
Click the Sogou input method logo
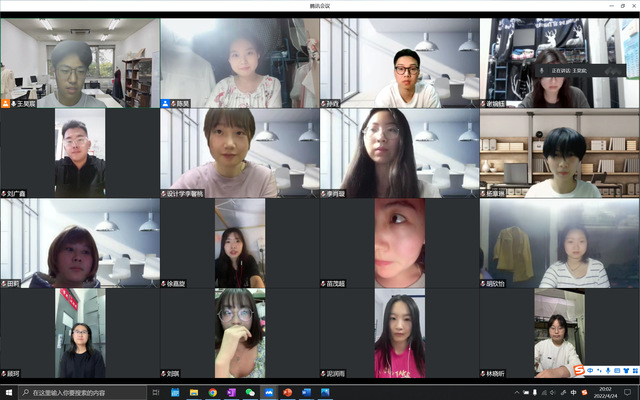tap(579, 372)
